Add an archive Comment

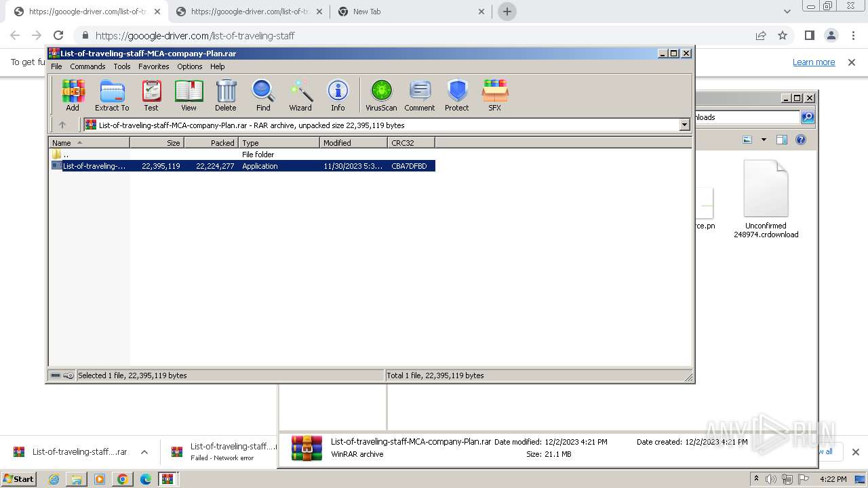pos(420,95)
